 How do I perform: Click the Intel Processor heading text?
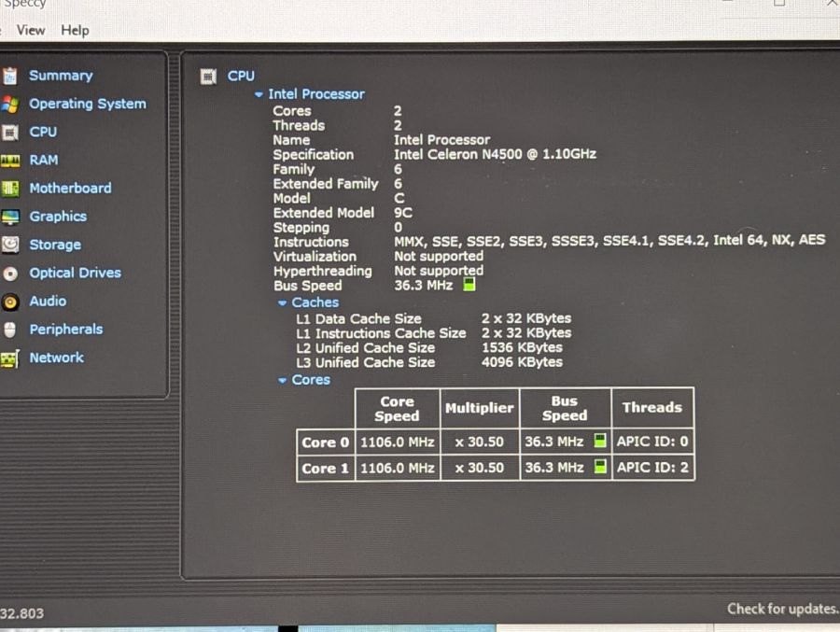pyautogui.click(x=316, y=93)
